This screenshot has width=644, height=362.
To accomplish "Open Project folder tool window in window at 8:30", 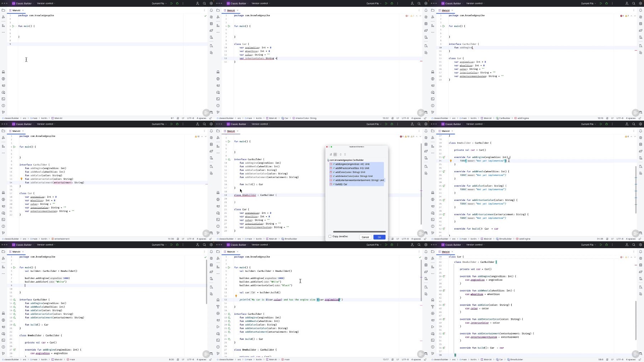I will click(x=3, y=252).
